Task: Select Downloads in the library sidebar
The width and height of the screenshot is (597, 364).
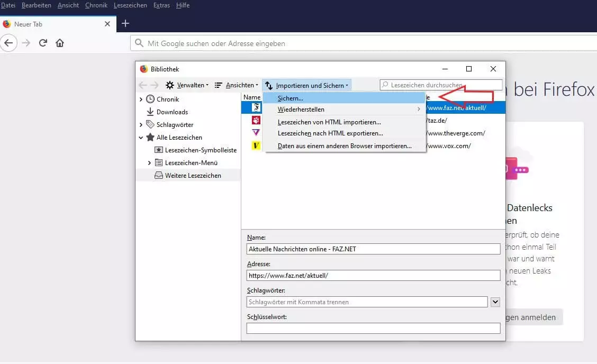Action: coord(172,112)
